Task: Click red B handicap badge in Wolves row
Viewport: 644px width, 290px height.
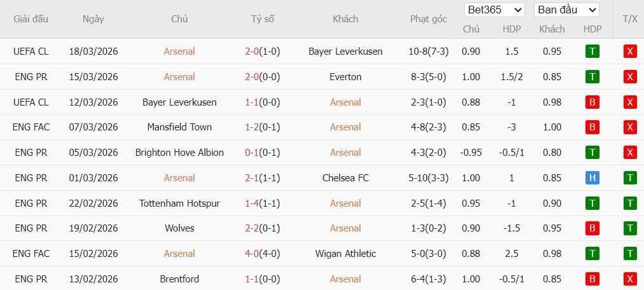Action: point(593,228)
